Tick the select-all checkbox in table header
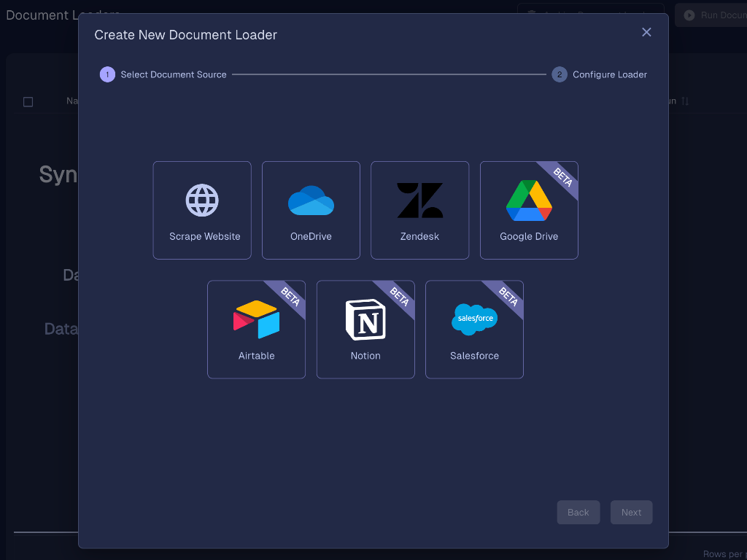747x560 pixels. [x=28, y=101]
